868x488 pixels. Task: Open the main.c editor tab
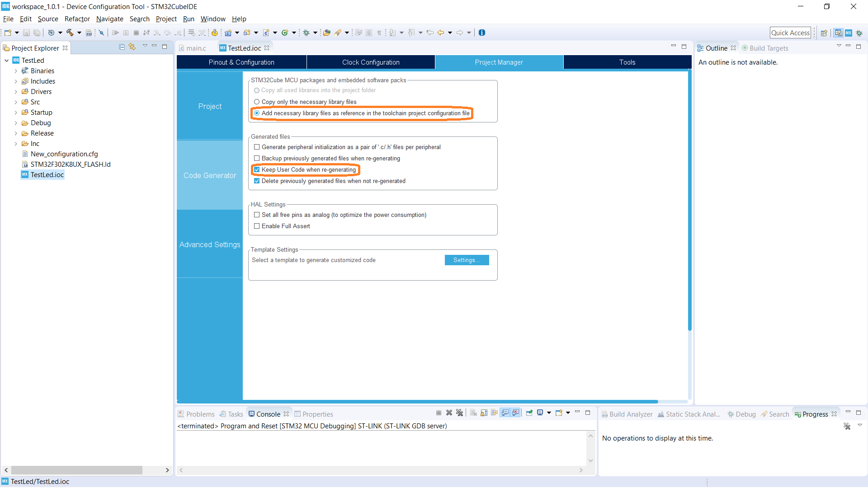(193, 48)
